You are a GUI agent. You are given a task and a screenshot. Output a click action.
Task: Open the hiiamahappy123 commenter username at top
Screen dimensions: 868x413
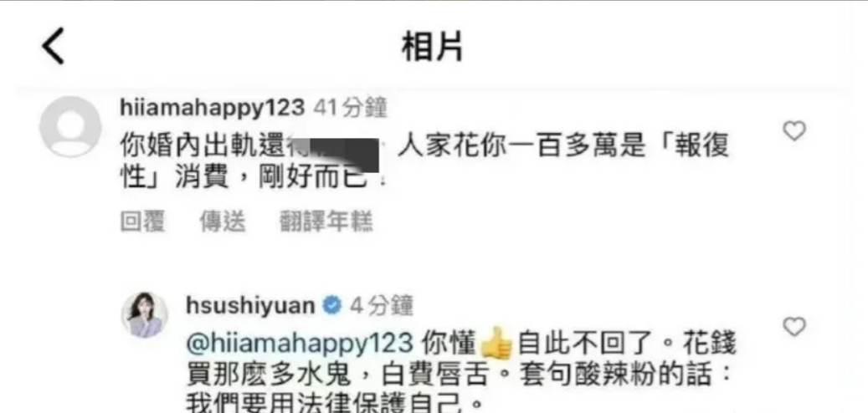(212, 107)
